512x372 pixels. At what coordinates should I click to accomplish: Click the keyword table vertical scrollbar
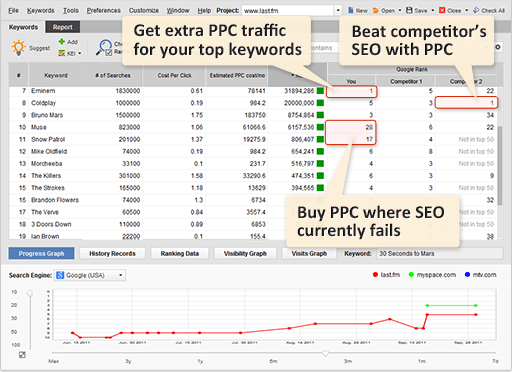coord(500,166)
